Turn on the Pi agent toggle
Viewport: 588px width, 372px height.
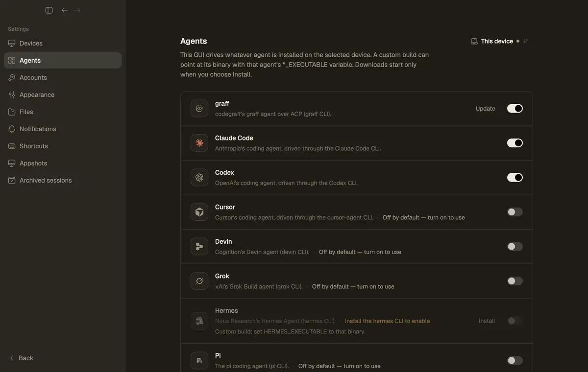[515, 361]
